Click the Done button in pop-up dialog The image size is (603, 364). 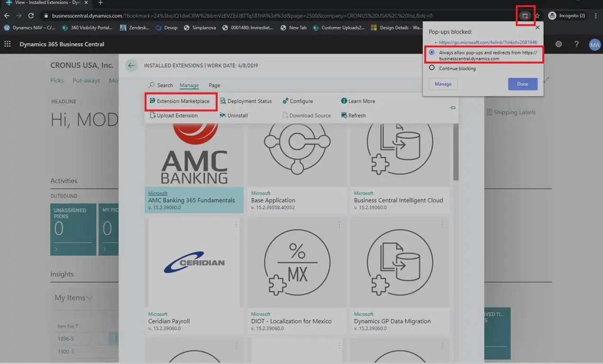[x=522, y=84]
